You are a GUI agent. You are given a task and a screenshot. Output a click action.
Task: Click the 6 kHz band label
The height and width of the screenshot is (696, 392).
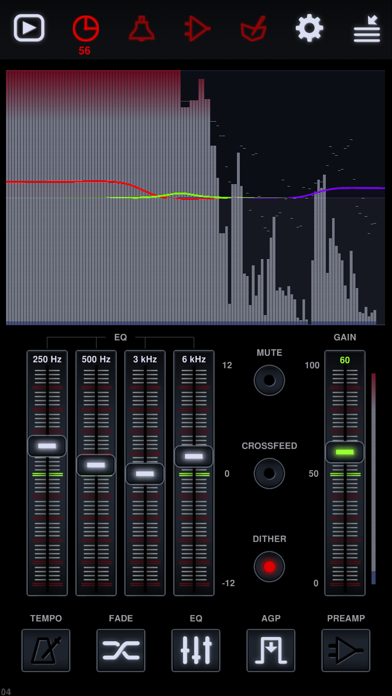[194, 360]
